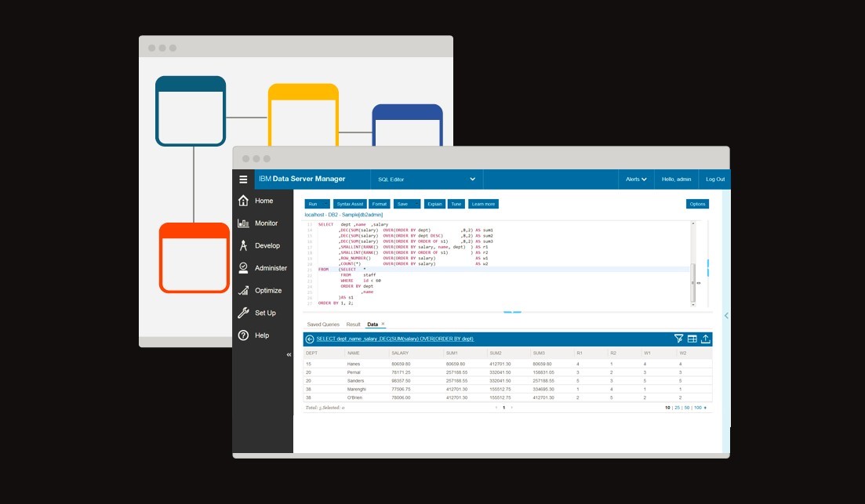
Task: Click the Explain button
Action: [434, 204]
